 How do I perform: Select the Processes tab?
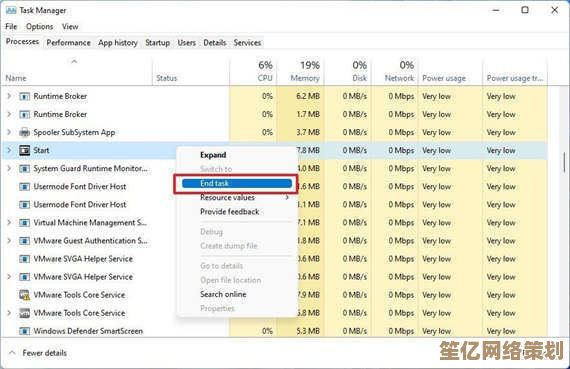pyautogui.click(x=23, y=41)
